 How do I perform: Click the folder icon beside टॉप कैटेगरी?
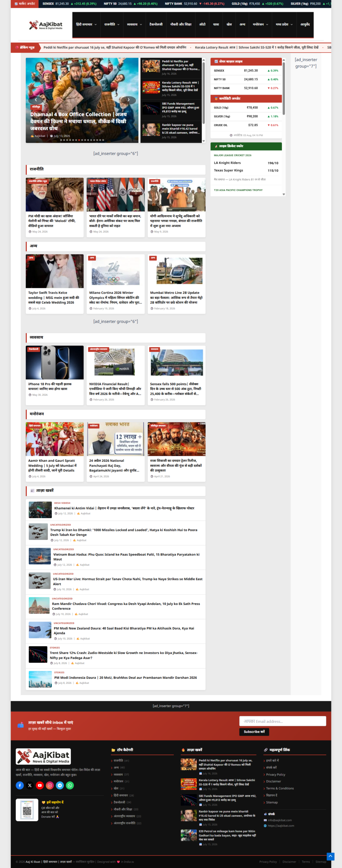coord(113,750)
